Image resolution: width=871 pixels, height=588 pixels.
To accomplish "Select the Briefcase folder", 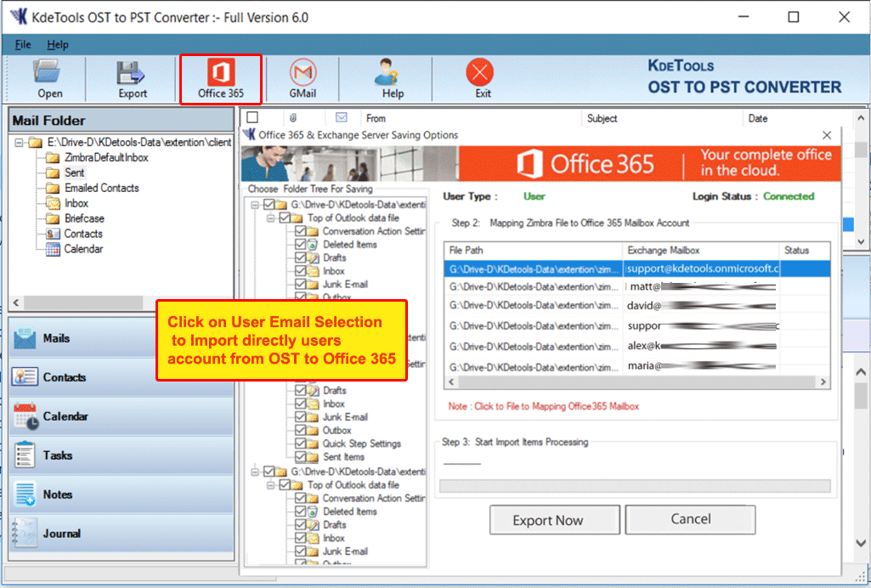I will tap(84, 218).
